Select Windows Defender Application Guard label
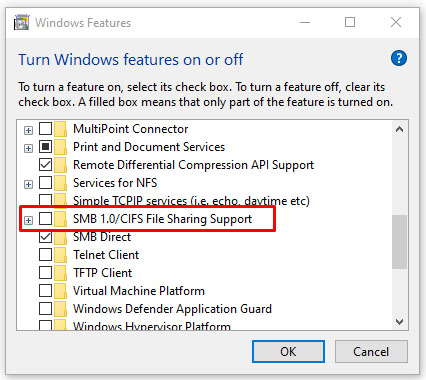 tap(172, 309)
